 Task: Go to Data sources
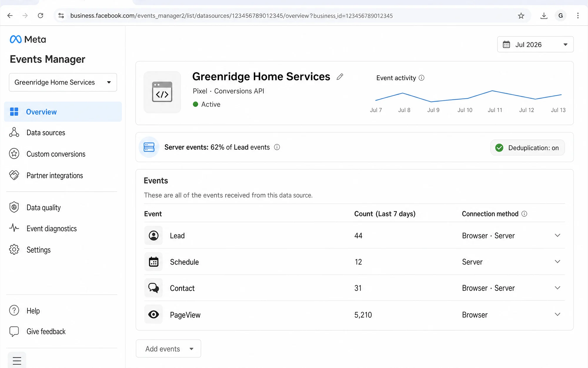(x=46, y=133)
